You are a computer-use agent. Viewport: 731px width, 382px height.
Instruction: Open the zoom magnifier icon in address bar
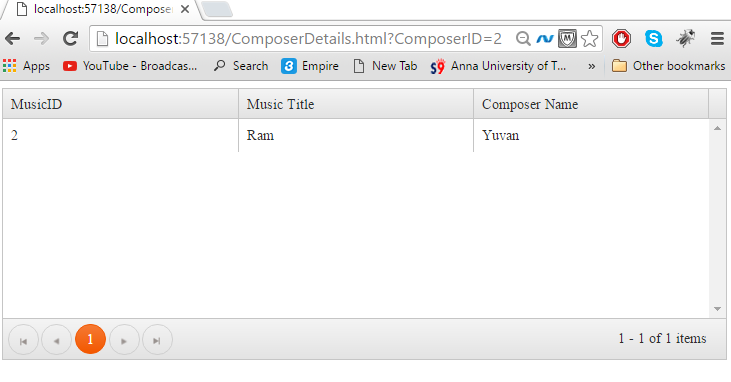pyautogui.click(x=523, y=39)
